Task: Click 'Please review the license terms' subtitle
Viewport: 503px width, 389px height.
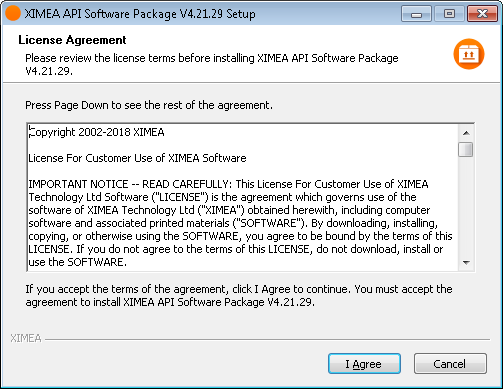Action: click(x=212, y=64)
